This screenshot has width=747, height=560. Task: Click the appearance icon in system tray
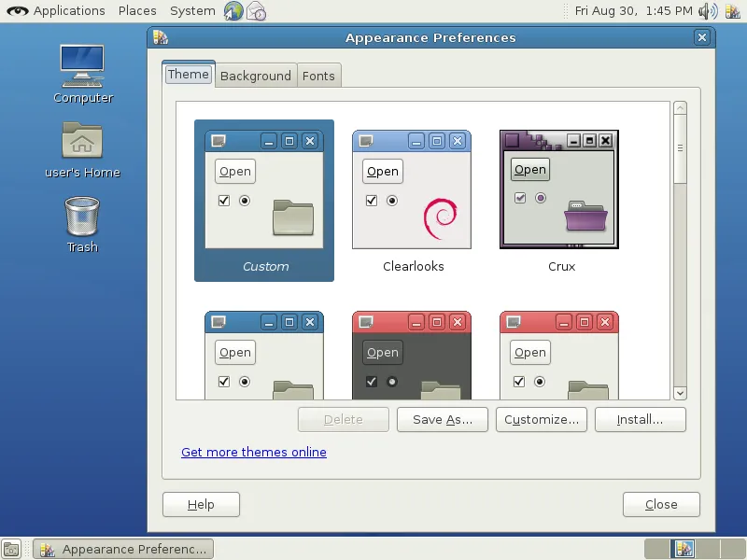coord(732,10)
